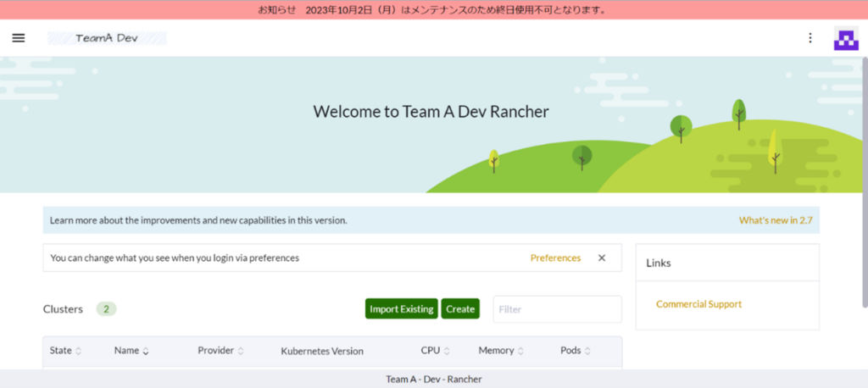Open the Preferences link

[x=555, y=258]
